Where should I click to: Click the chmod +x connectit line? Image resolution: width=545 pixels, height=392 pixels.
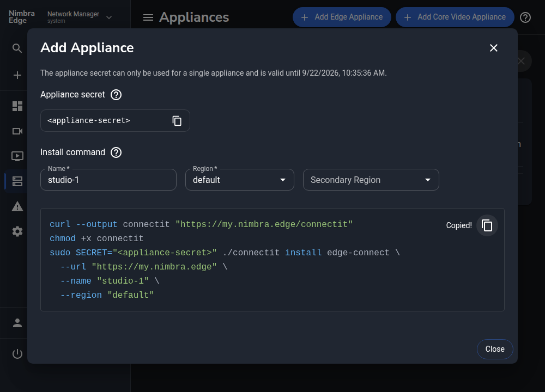point(96,238)
